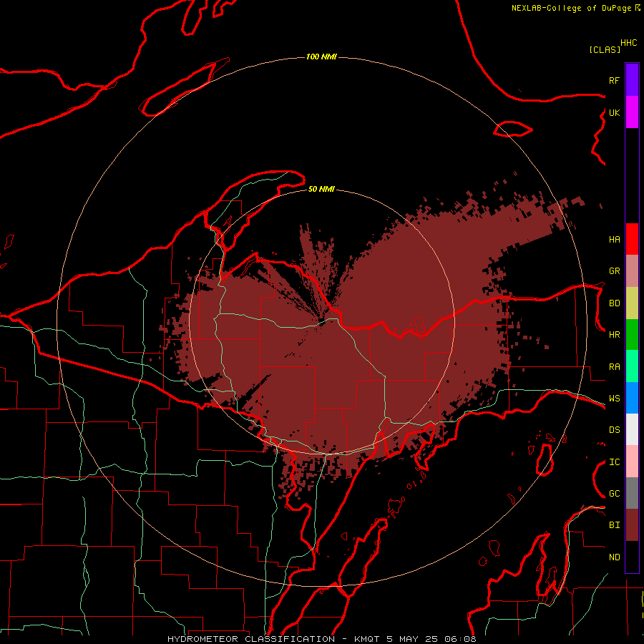Click the HA red legend swatch
Image resolution: width=644 pixels, height=644 pixels.
(x=632, y=239)
